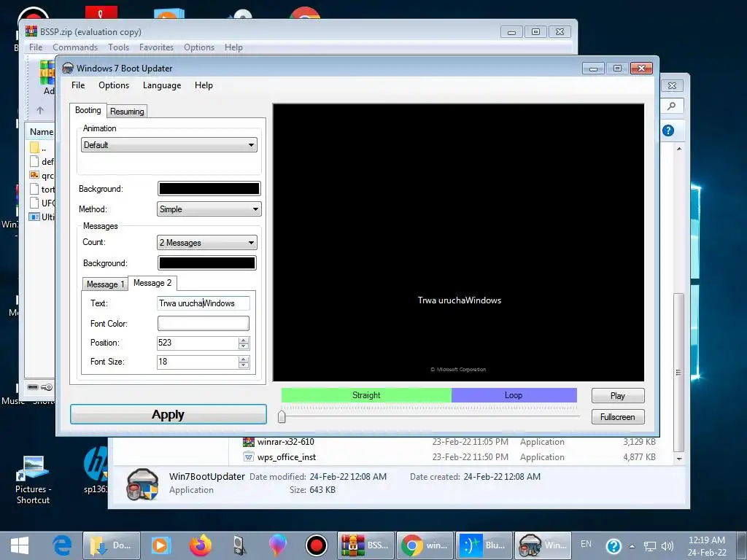Screen dimensions: 747x560
Task: Increase Position with the up arrow
Action: 244,340
